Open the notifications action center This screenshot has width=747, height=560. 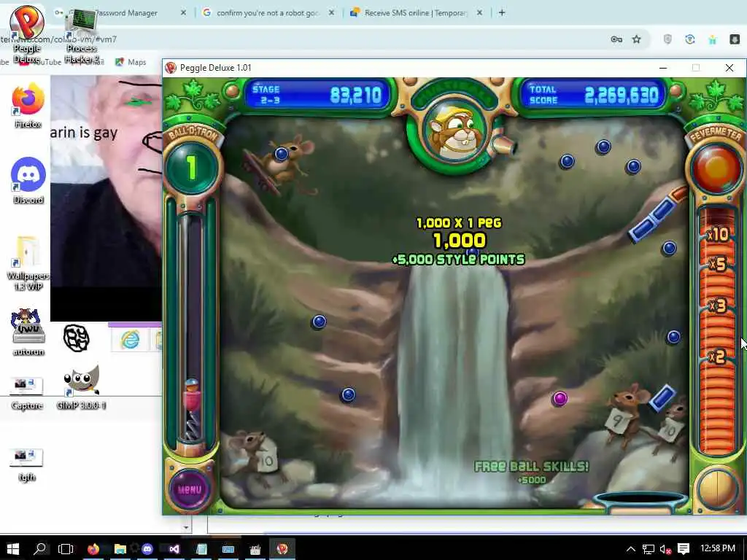pyautogui.click(x=684, y=549)
